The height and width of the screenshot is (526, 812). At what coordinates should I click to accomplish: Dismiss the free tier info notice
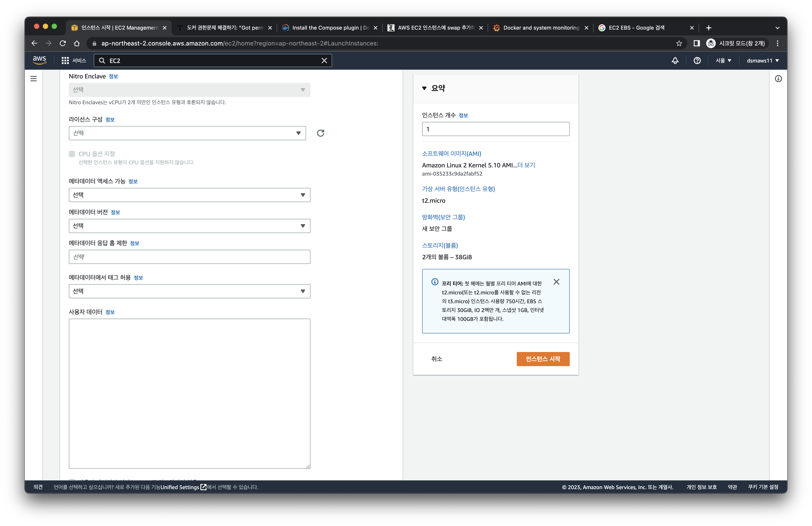click(556, 282)
